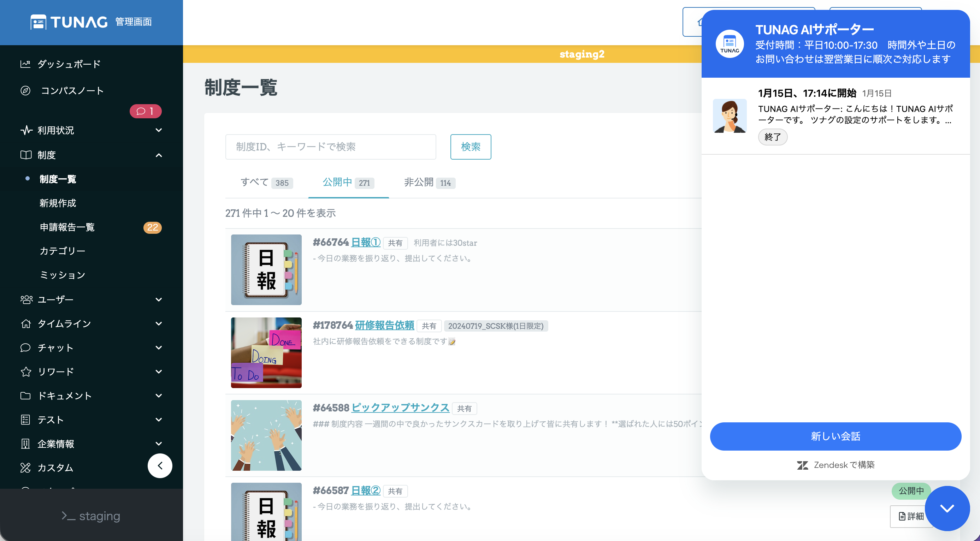The height and width of the screenshot is (541, 980).
Task: Click the comment notification badge showing 1
Action: click(x=145, y=111)
